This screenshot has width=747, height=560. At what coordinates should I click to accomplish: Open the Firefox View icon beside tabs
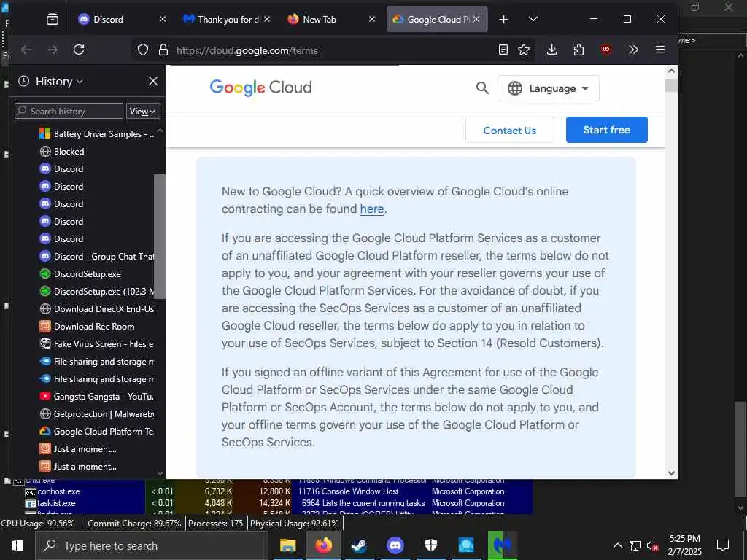(x=53, y=19)
